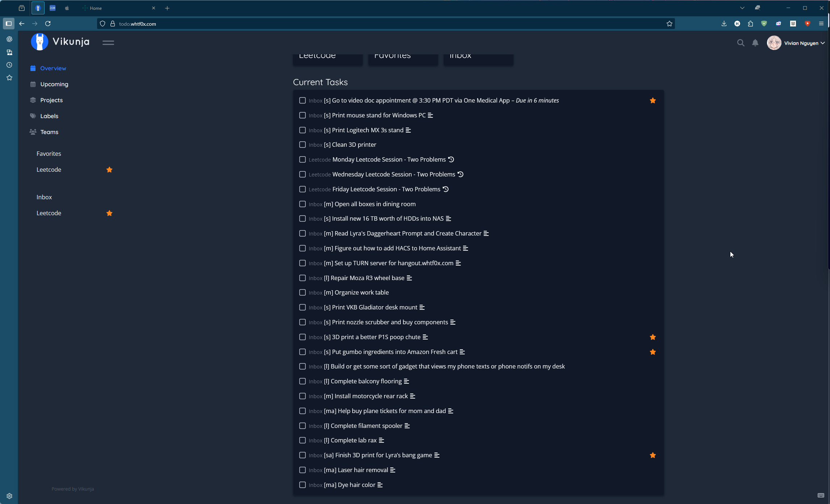The height and width of the screenshot is (504, 830).
Task: Click the Leetcode favorite star under Favorites
Action: [x=109, y=170]
